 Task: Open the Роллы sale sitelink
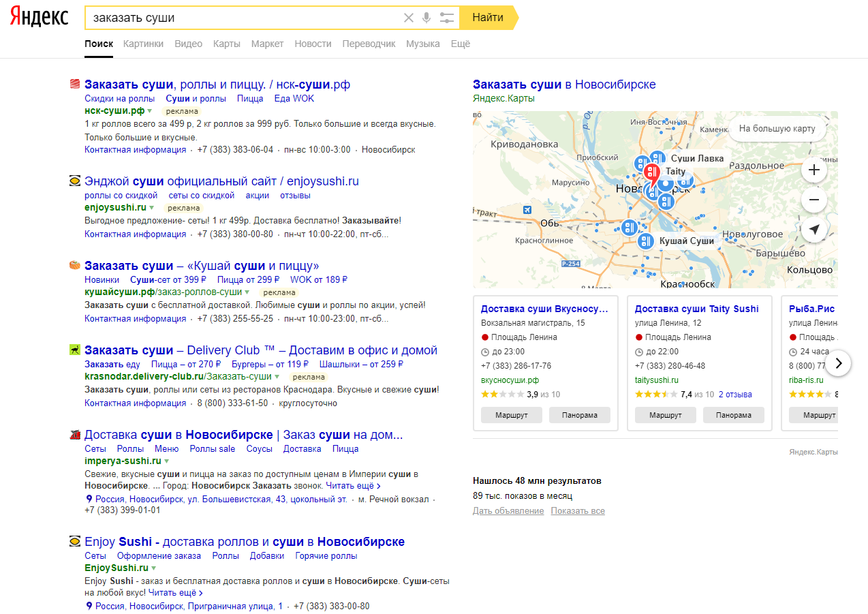(213, 449)
